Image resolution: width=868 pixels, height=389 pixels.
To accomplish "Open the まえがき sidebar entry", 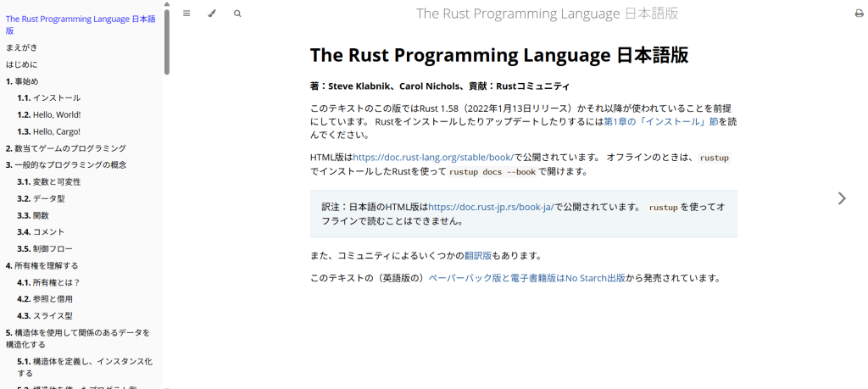I will [x=22, y=47].
